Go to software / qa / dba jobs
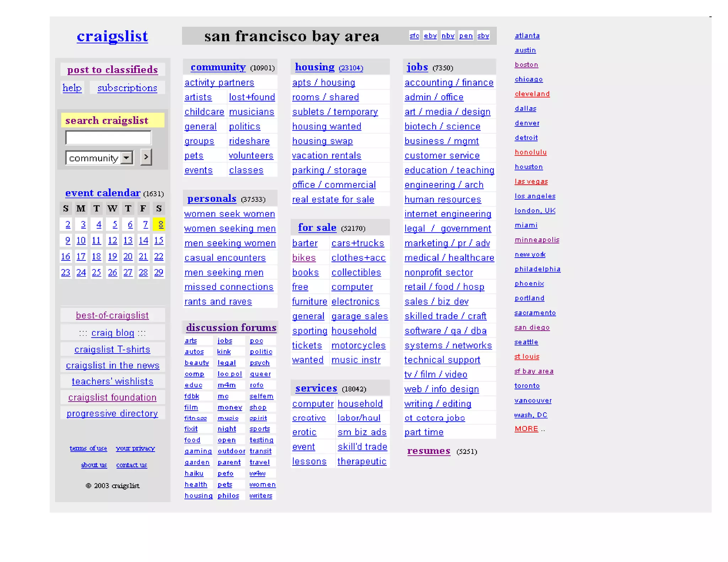728x562 pixels. 445,331
